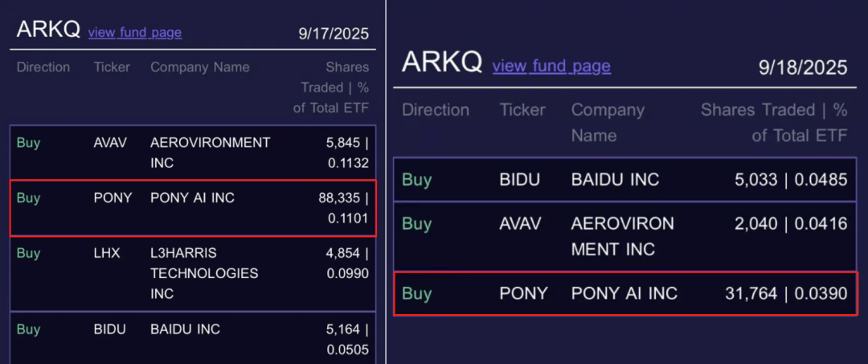Click the 31,764 shares value for PONY
The width and height of the screenshot is (868, 364).
click(x=751, y=293)
